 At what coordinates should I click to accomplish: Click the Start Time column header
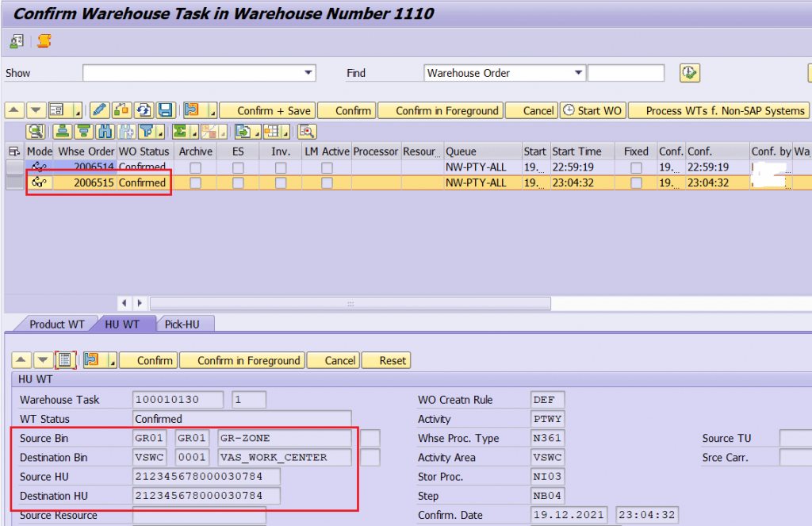pos(583,152)
